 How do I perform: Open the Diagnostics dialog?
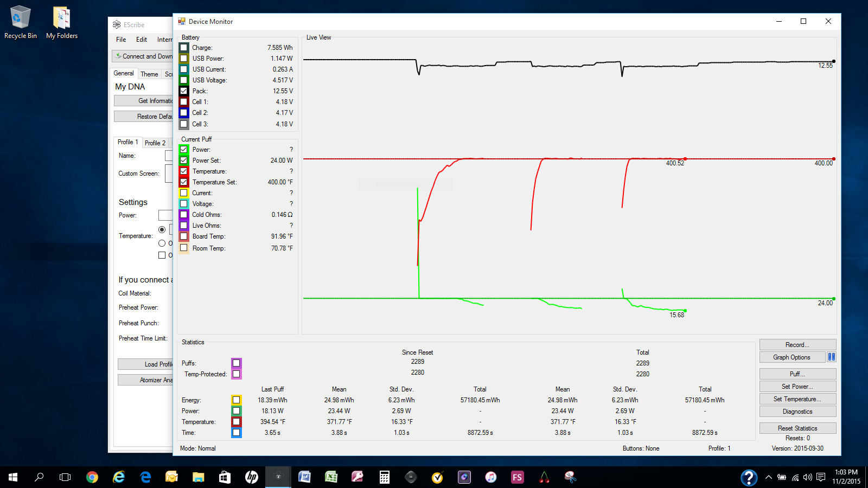pos(797,412)
